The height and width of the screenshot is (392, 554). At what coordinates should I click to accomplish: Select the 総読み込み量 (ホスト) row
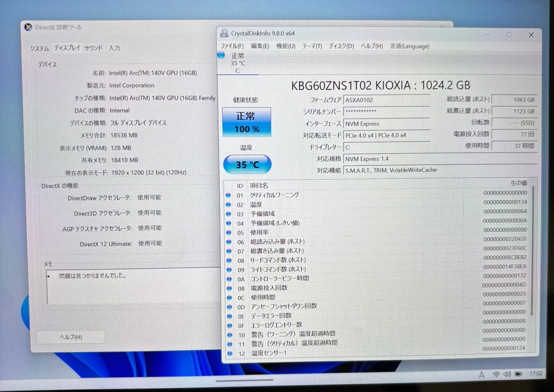tap(377, 241)
